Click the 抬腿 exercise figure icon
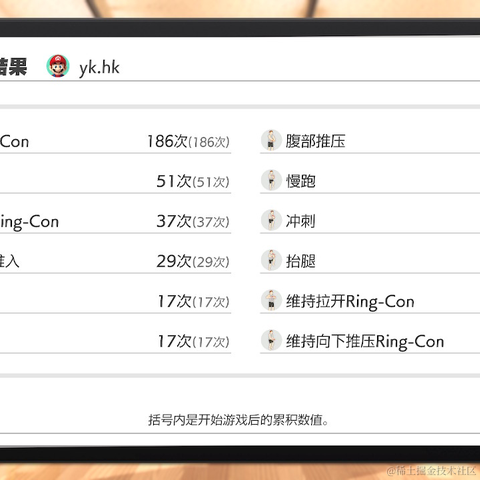 (271, 260)
